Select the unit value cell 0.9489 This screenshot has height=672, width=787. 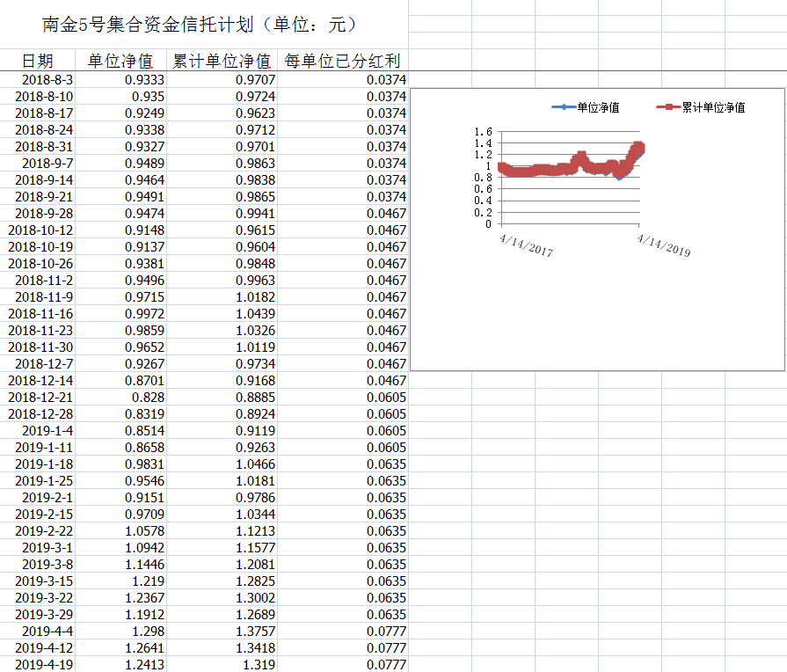click(x=120, y=164)
